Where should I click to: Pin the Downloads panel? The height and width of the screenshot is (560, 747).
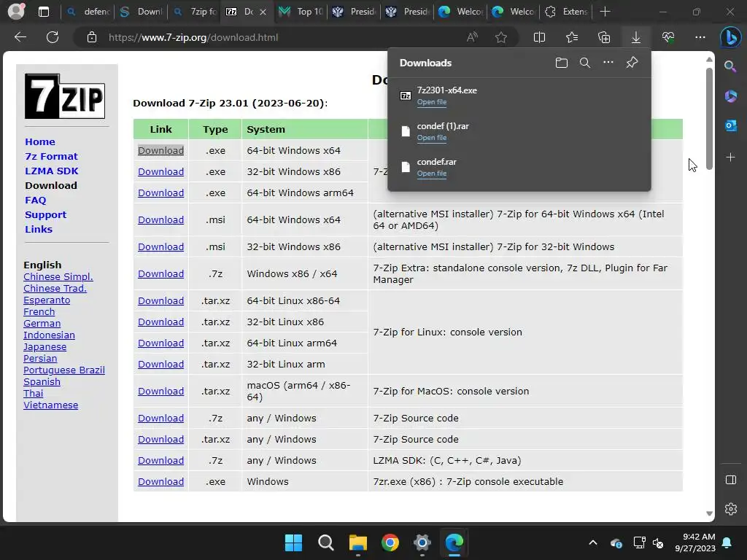632,63
